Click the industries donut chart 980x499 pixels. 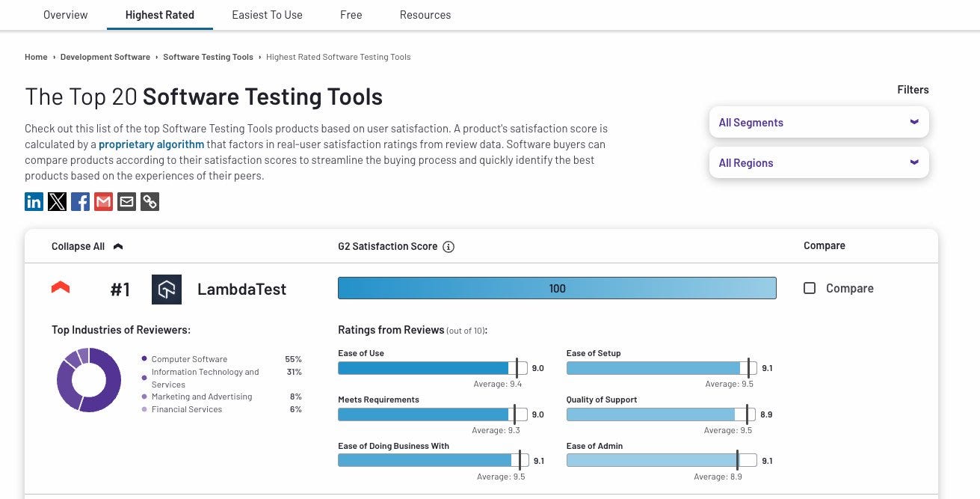(89, 379)
